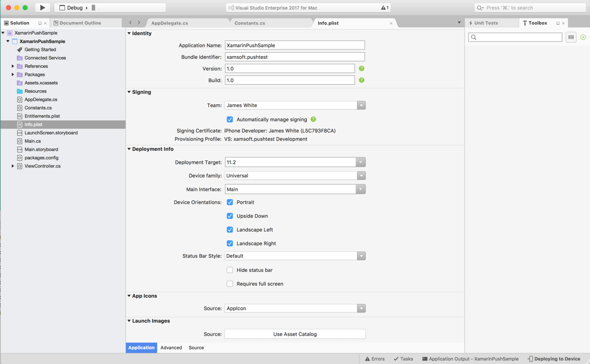Click the Entitlements.plist file icon

click(19, 116)
